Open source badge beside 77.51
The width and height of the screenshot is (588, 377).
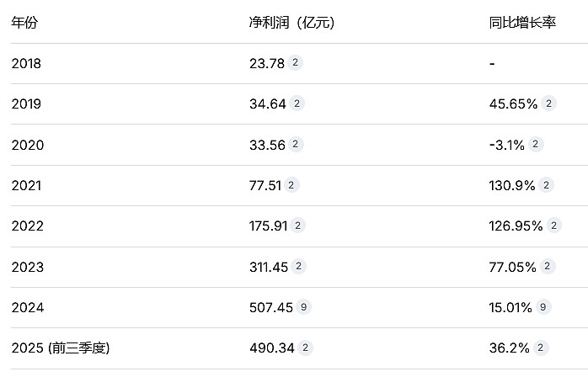[291, 185]
